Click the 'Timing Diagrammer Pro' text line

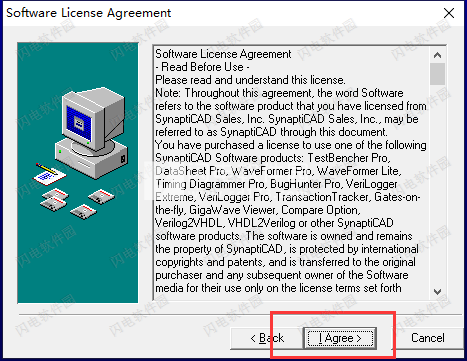point(276,184)
